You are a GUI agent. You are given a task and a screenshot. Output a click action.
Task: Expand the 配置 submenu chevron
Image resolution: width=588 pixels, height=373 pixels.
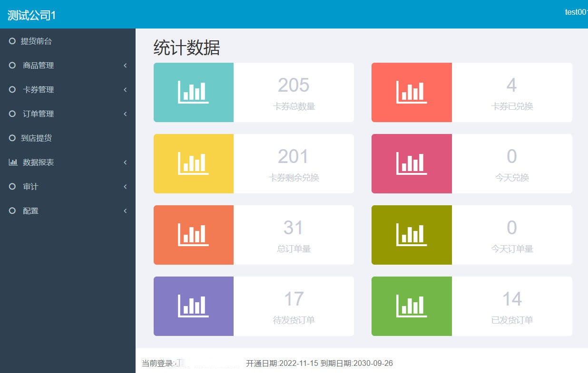(x=125, y=211)
